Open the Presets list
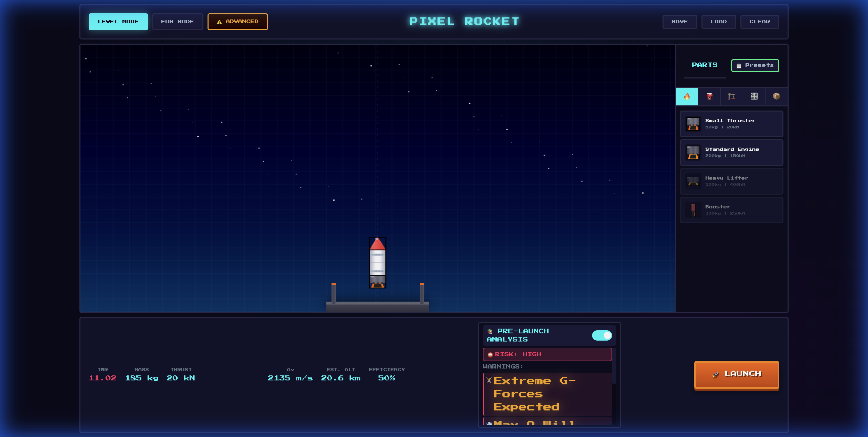 pos(755,66)
